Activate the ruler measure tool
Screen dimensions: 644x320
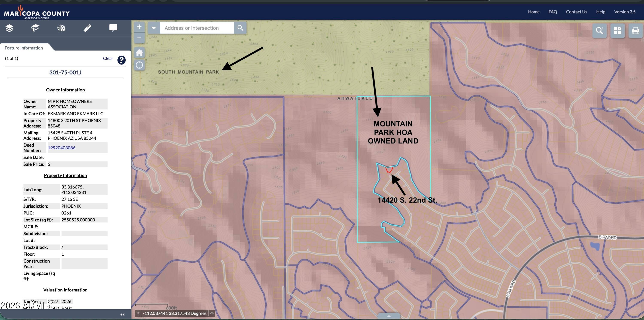[x=87, y=28]
